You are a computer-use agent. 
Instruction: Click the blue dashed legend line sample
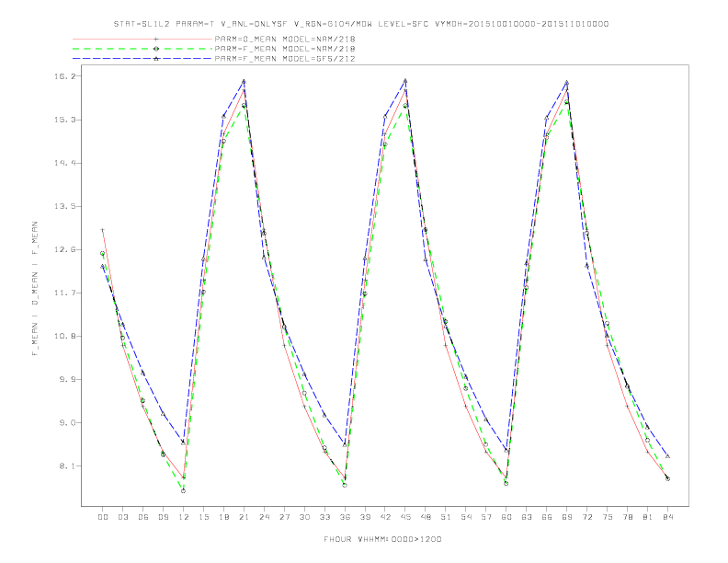click(x=142, y=59)
